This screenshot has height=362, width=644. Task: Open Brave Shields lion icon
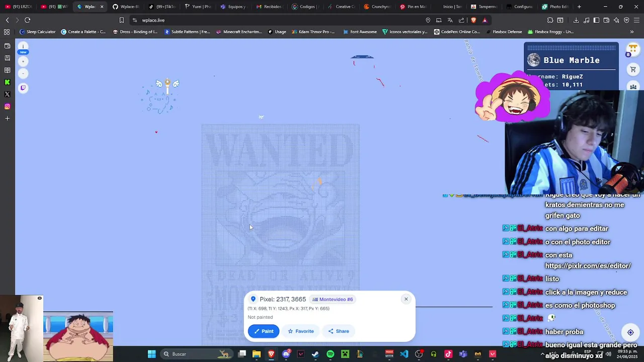click(473, 20)
